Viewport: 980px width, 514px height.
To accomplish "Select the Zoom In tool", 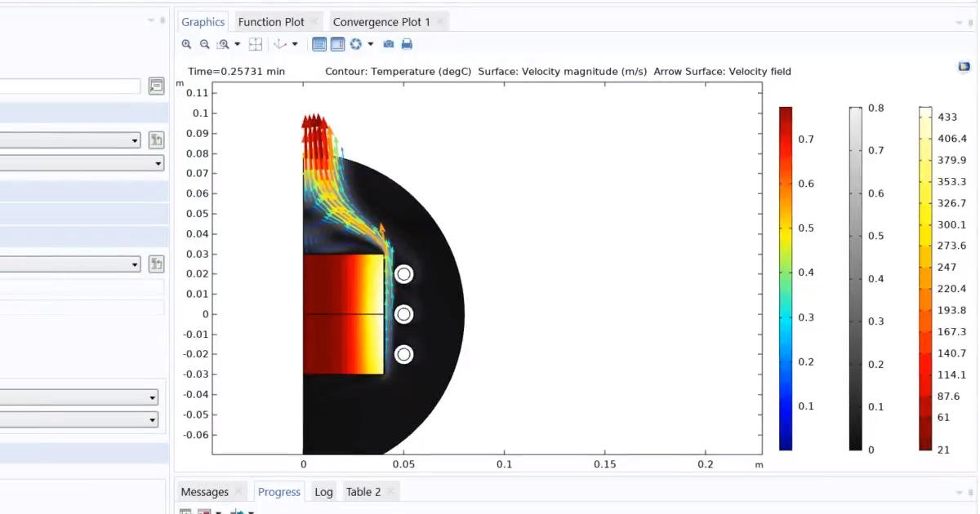I will pyautogui.click(x=187, y=44).
